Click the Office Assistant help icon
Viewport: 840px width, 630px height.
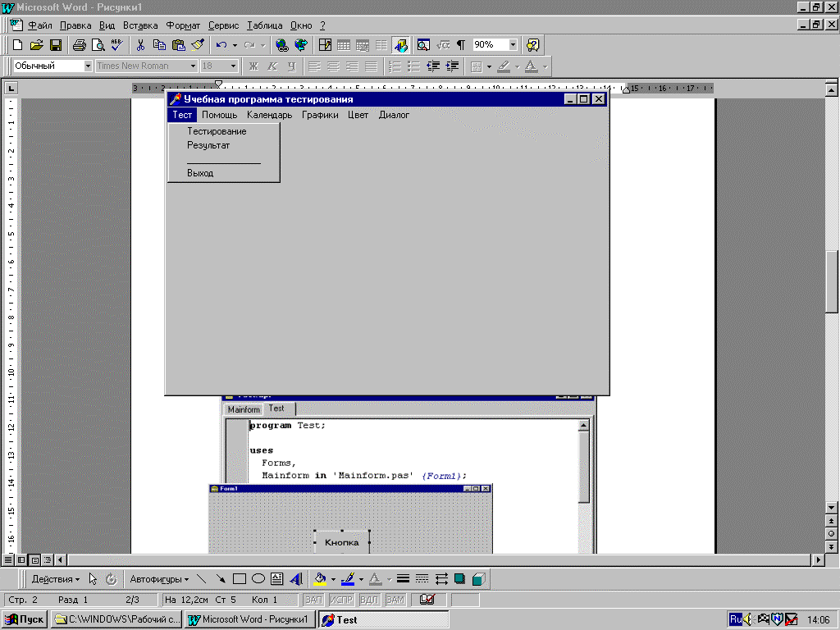[x=532, y=46]
